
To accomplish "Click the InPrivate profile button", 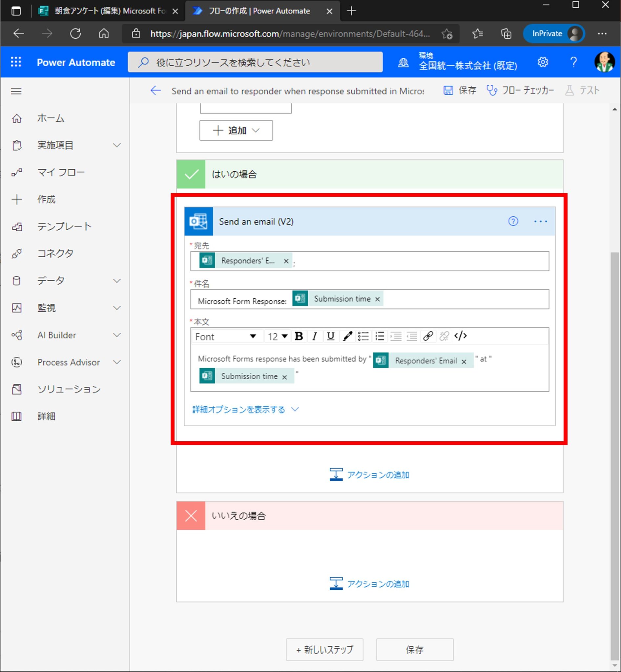I will [x=553, y=33].
